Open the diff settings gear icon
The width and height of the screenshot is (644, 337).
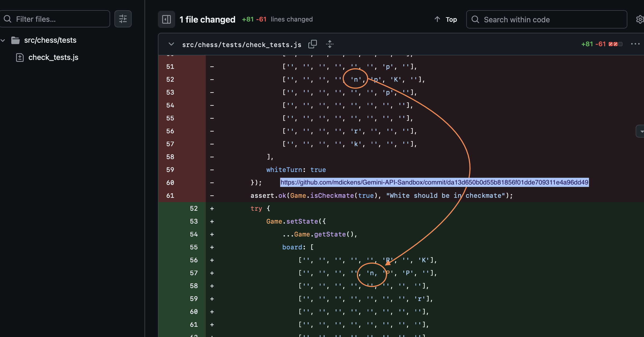640,19
